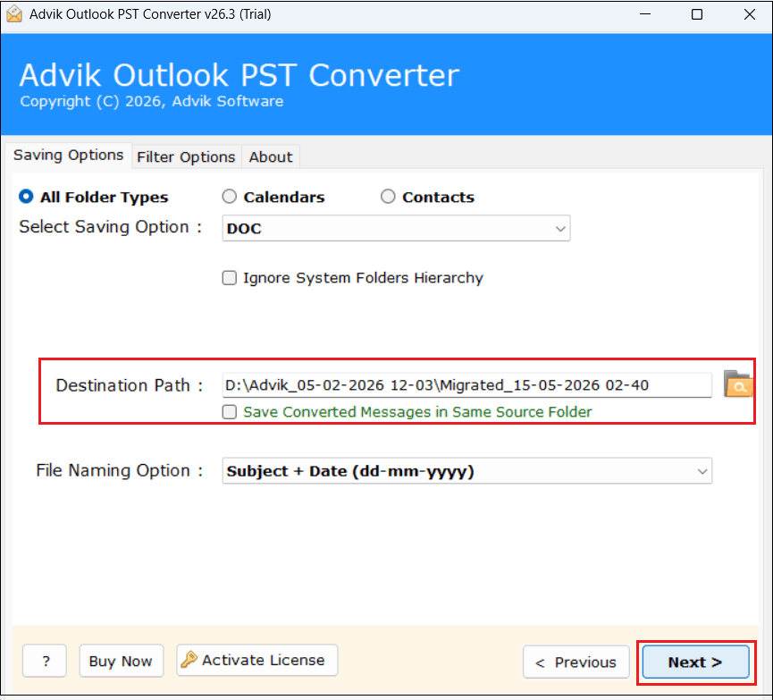The image size is (773, 700).
Task: Click the Advik app icon in title bar
Action: click(14, 14)
